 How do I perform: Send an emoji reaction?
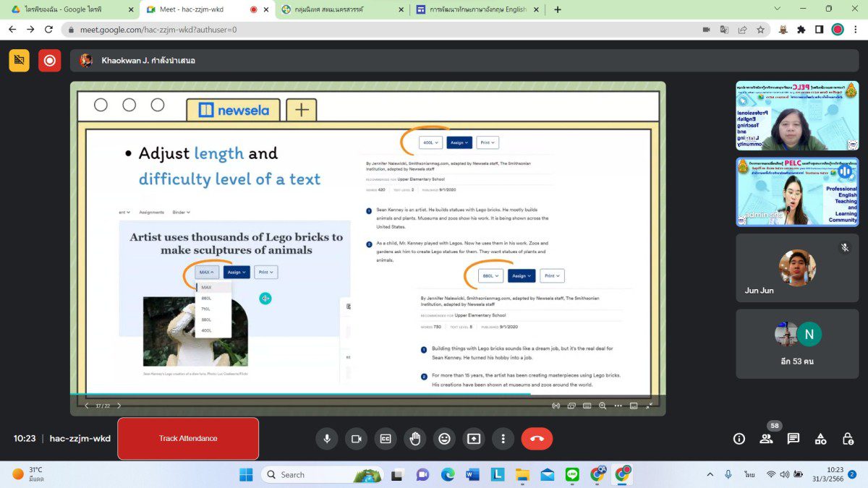[x=444, y=438]
